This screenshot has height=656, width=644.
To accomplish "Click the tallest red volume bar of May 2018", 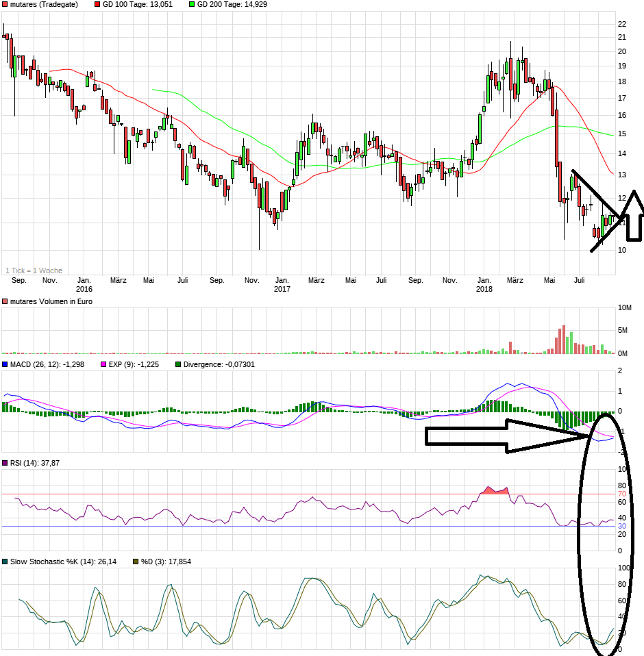I will (564, 340).
